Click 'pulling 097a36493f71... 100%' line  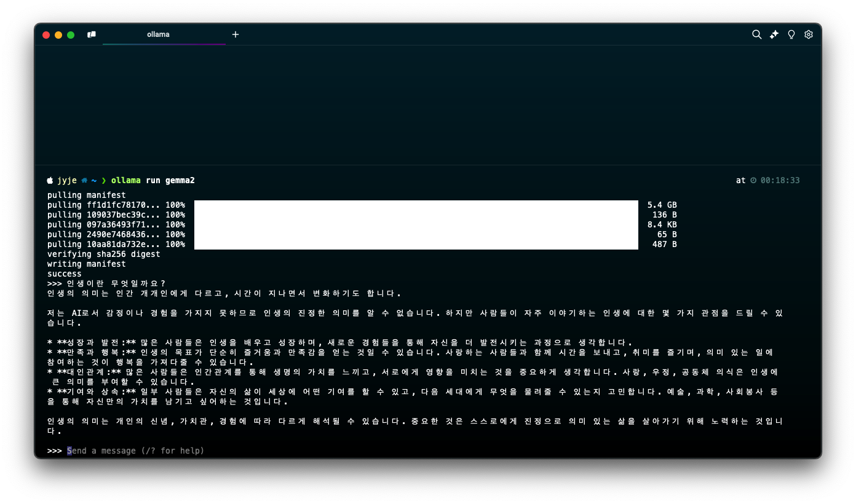coord(116,224)
